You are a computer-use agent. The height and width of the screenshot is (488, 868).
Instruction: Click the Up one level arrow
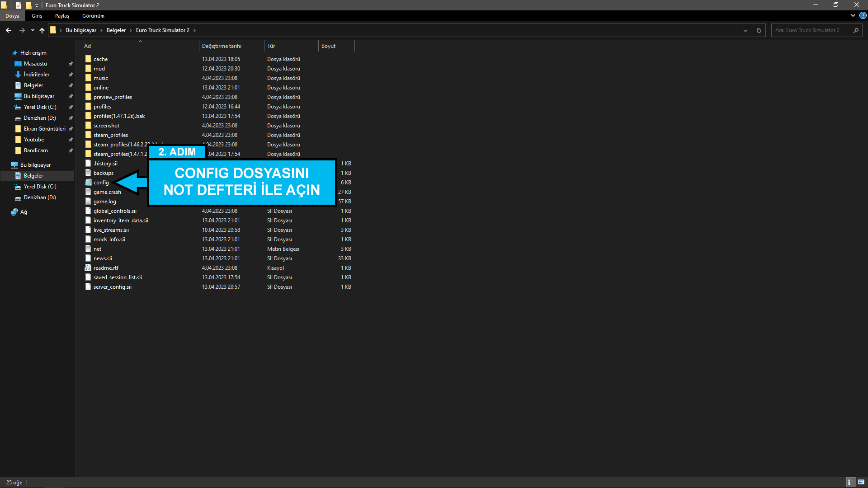[42, 30]
